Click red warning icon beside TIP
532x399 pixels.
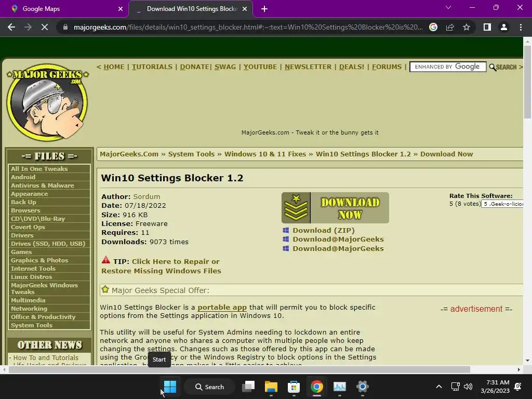click(x=106, y=260)
